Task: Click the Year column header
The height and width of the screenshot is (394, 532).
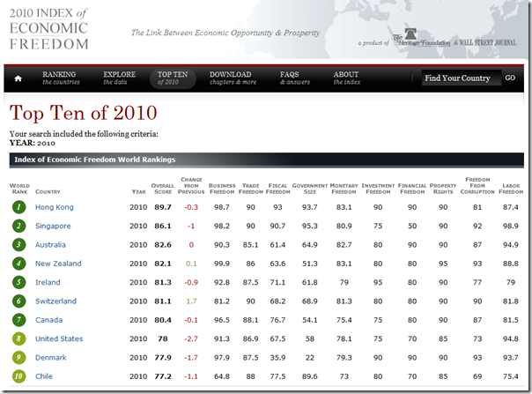Action: 138,191
